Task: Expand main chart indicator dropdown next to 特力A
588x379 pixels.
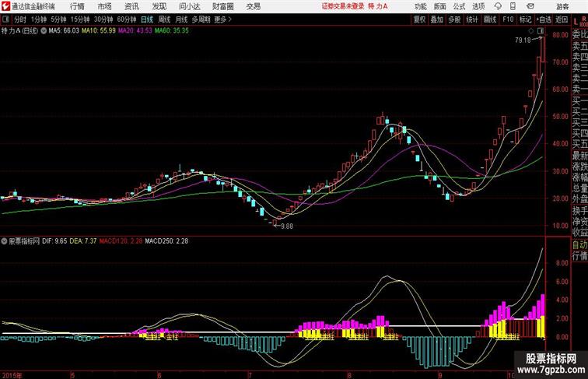Action: click(x=44, y=31)
